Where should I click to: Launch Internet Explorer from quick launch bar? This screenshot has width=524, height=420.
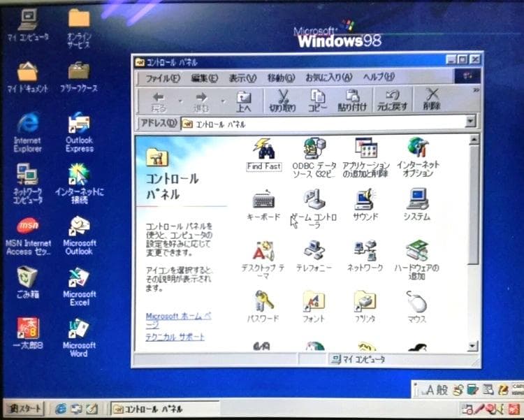click(x=61, y=408)
